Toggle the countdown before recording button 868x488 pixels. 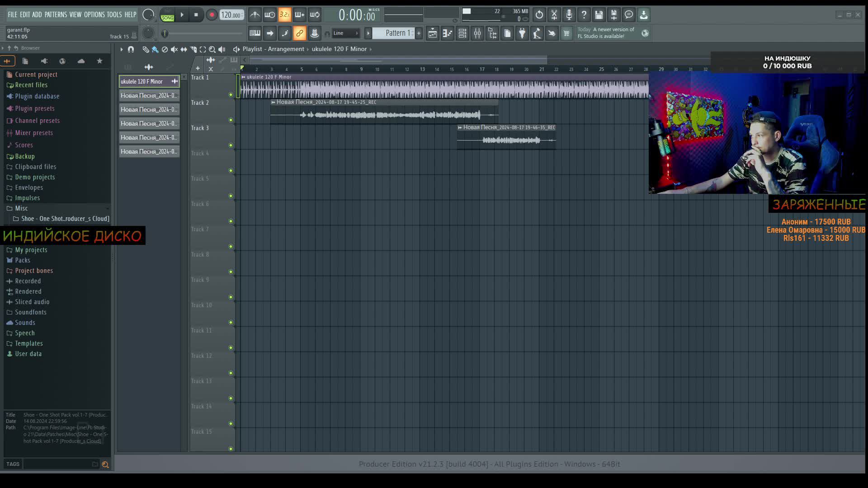[x=284, y=15]
